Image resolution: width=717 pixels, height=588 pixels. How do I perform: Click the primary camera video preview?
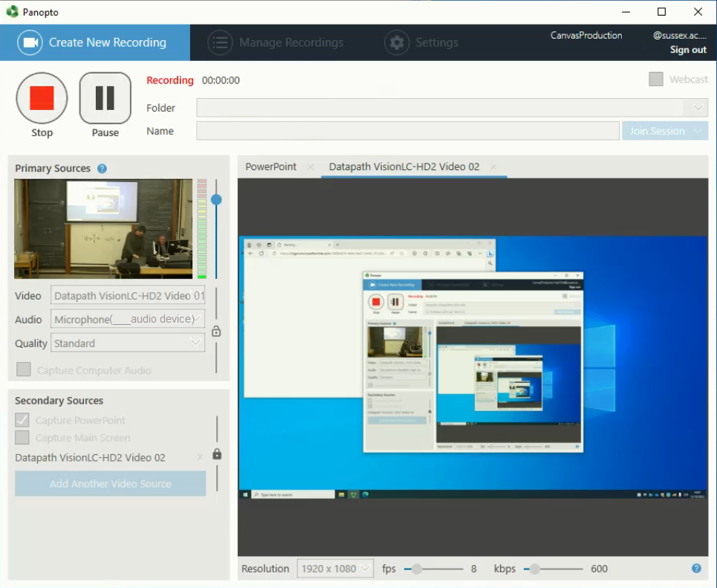click(x=103, y=229)
